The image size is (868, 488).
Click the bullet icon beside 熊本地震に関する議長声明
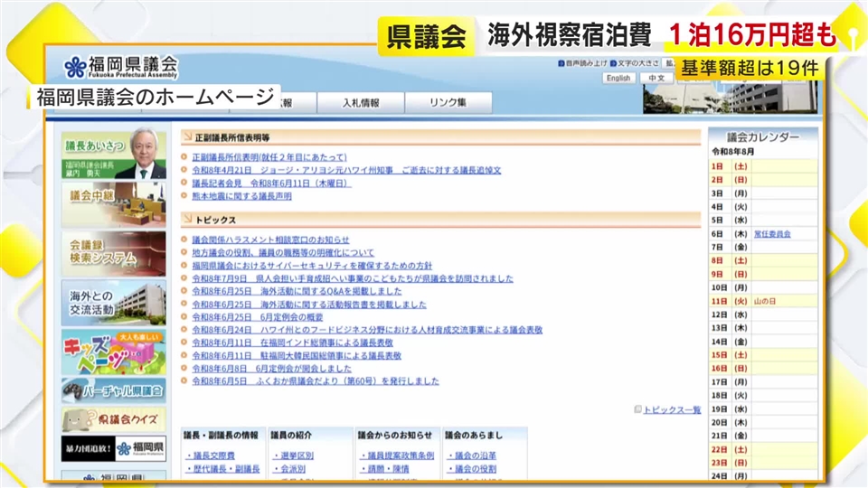[184, 195]
